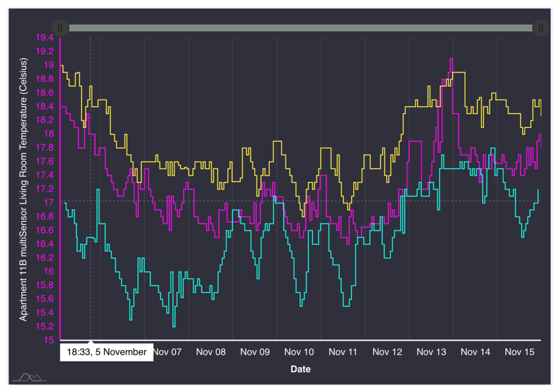Viewport: 558px width, 392px height.
Task: Click the "17.4" y-axis value
Action: (45, 175)
